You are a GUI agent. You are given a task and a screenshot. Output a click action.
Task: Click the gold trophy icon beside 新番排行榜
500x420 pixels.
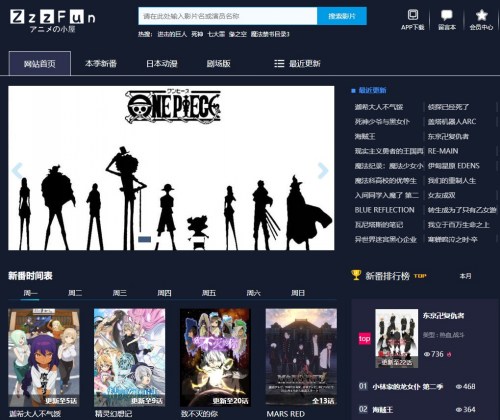tap(356, 275)
